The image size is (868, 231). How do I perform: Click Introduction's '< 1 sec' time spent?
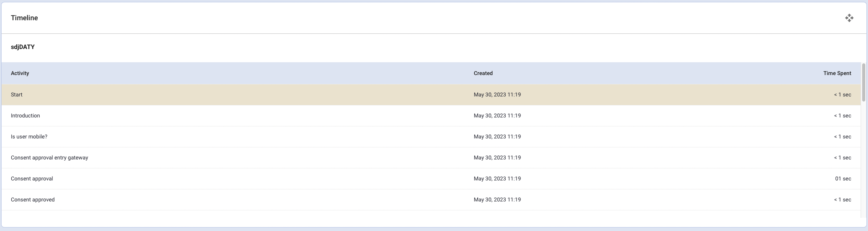[x=842, y=115]
